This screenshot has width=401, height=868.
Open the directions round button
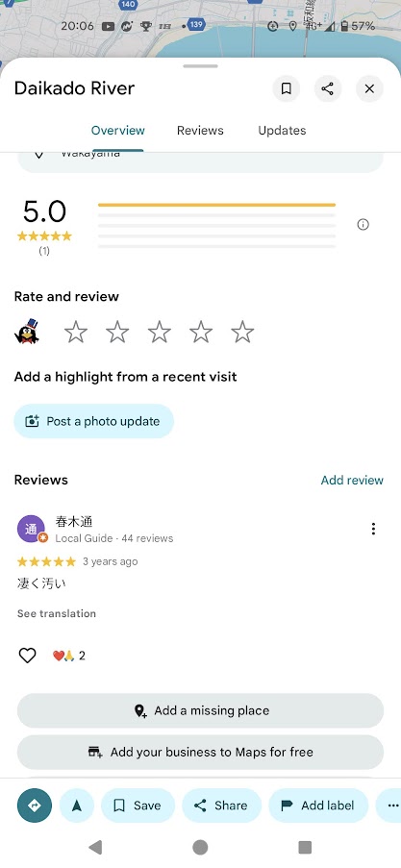35,806
